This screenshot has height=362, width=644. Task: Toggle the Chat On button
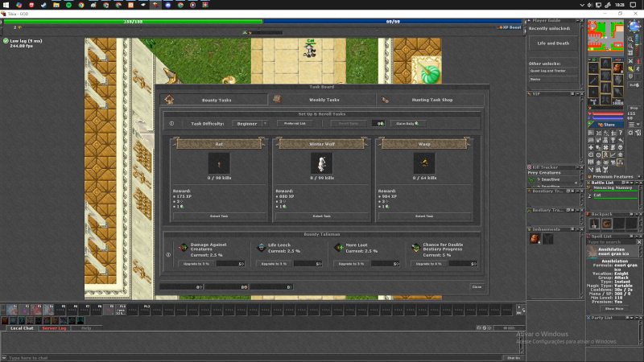coord(514,358)
